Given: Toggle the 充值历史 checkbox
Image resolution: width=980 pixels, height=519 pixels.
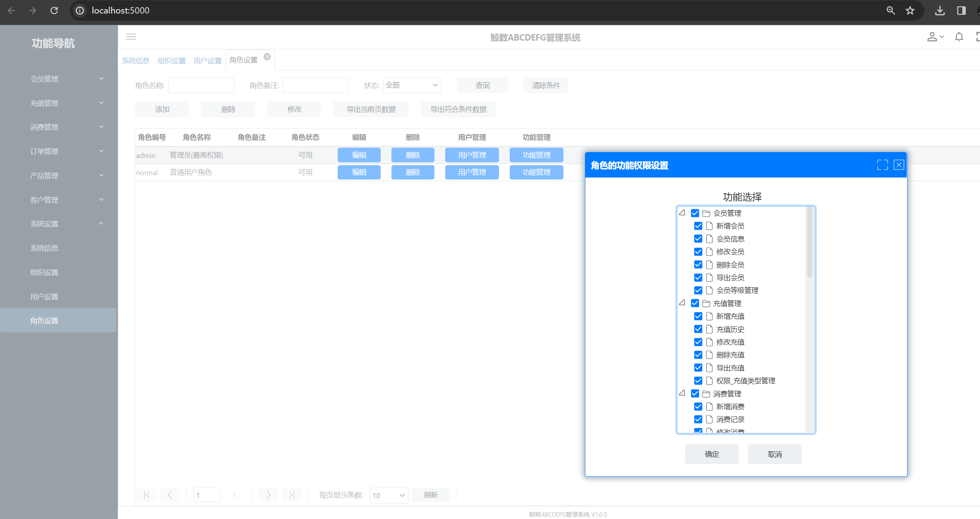Looking at the screenshot, I should [698, 329].
